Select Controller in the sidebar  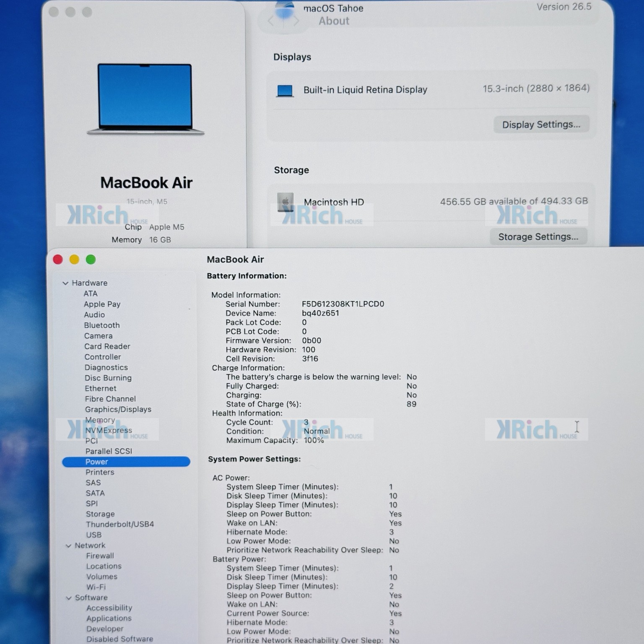click(x=103, y=357)
